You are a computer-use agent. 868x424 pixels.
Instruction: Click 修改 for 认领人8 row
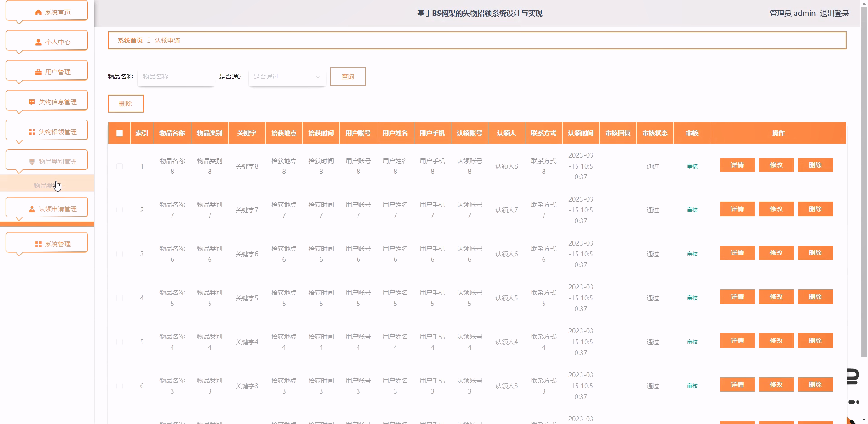click(777, 165)
